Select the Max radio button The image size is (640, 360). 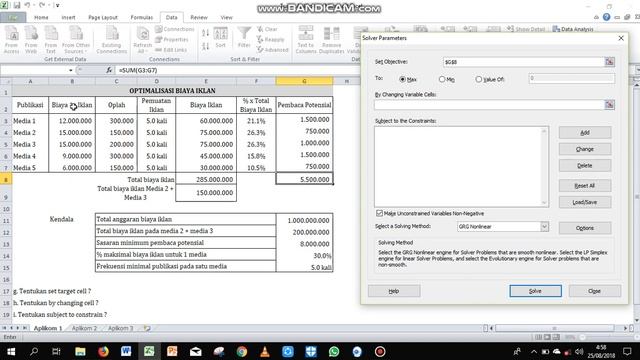402,79
